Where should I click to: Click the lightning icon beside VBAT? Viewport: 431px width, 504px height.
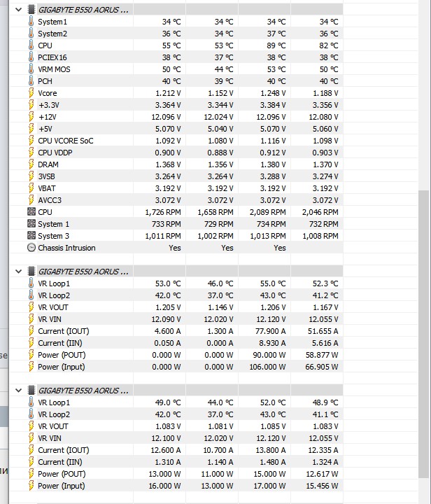pyautogui.click(x=31, y=188)
